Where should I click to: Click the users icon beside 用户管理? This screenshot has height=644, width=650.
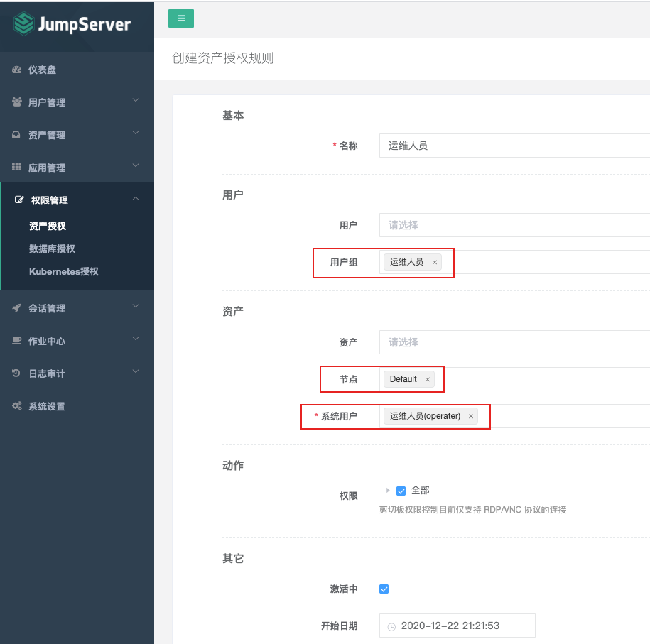[x=16, y=102]
